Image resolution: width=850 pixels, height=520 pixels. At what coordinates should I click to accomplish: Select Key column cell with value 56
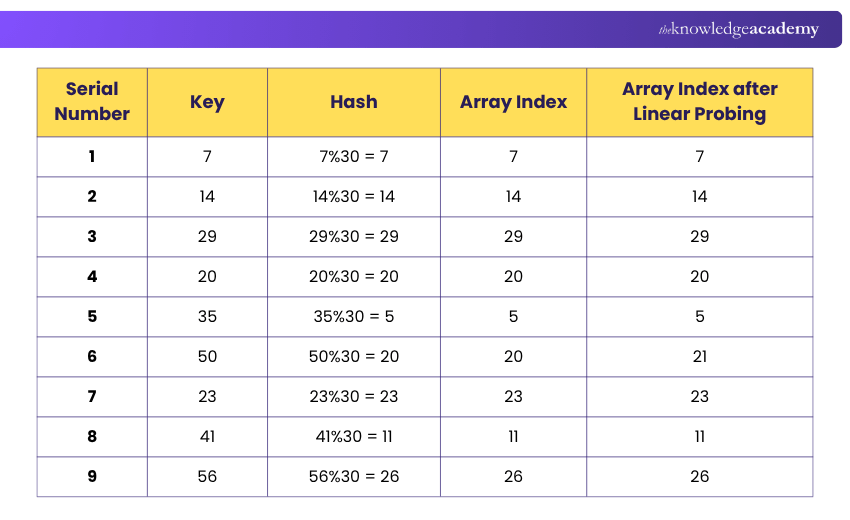pos(207,477)
